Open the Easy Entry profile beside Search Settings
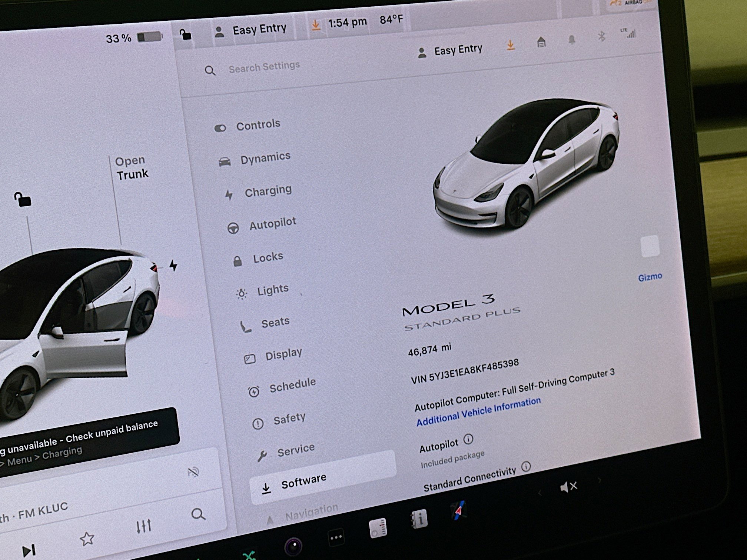This screenshot has height=560, width=747. coord(450,51)
